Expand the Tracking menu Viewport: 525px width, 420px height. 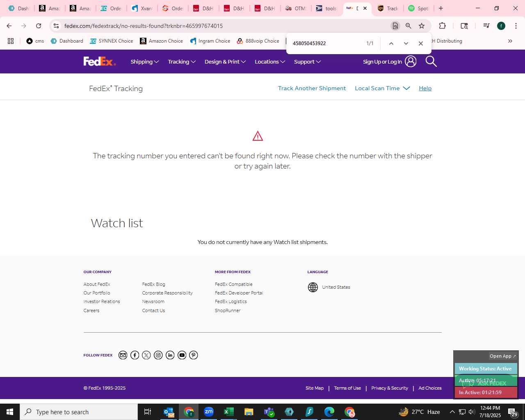pyautogui.click(x=182, y=62)
